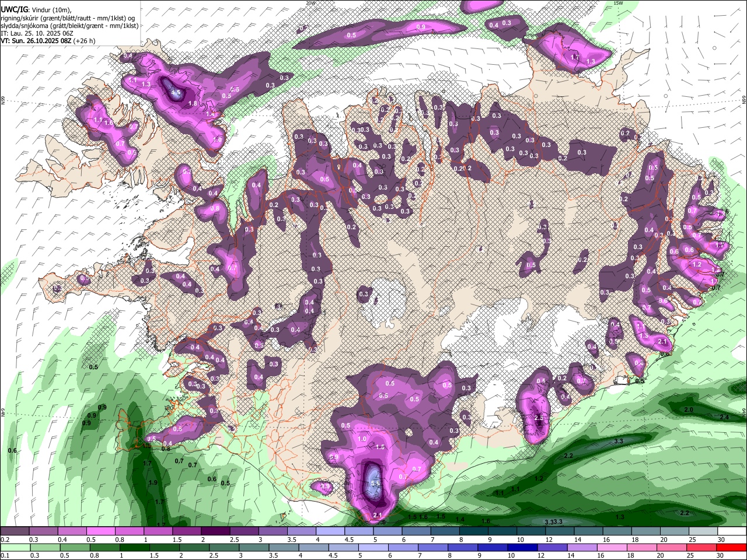The image size is (747, 560).
Task: Click the bottom-row pure red swatch above 30
Action: pyautogui.click(x=732, y=547)
